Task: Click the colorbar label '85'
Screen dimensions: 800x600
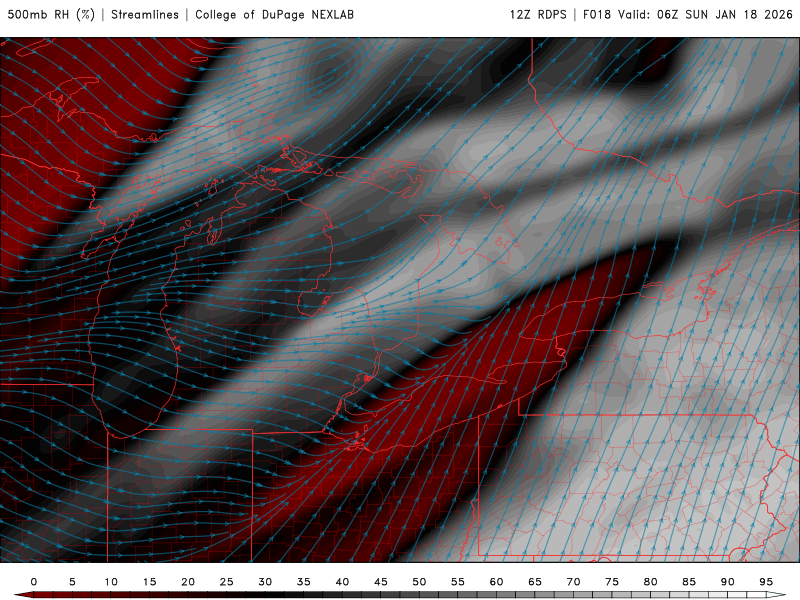Action: (689, 582)
